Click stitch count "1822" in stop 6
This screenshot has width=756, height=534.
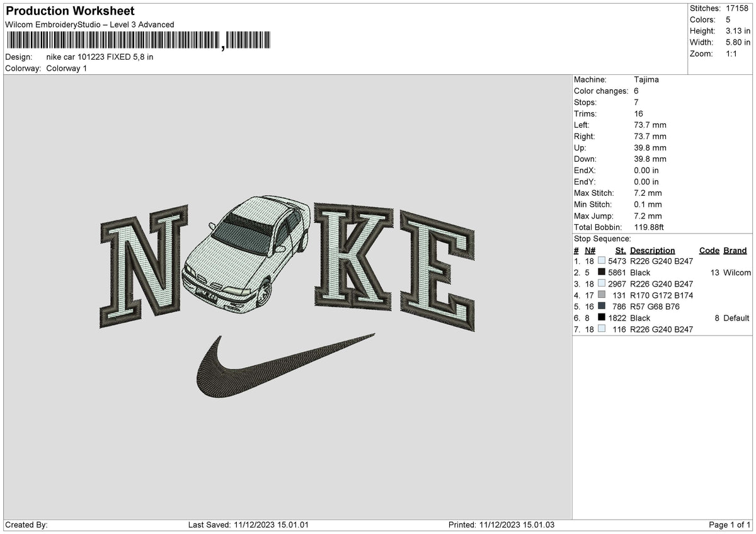[x=617, y=318]
